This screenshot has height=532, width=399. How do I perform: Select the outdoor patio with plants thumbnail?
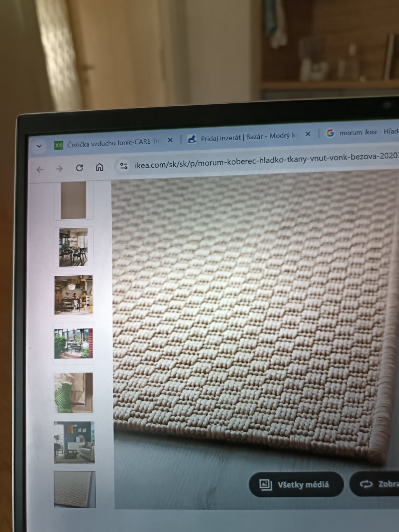click(74, 343)
